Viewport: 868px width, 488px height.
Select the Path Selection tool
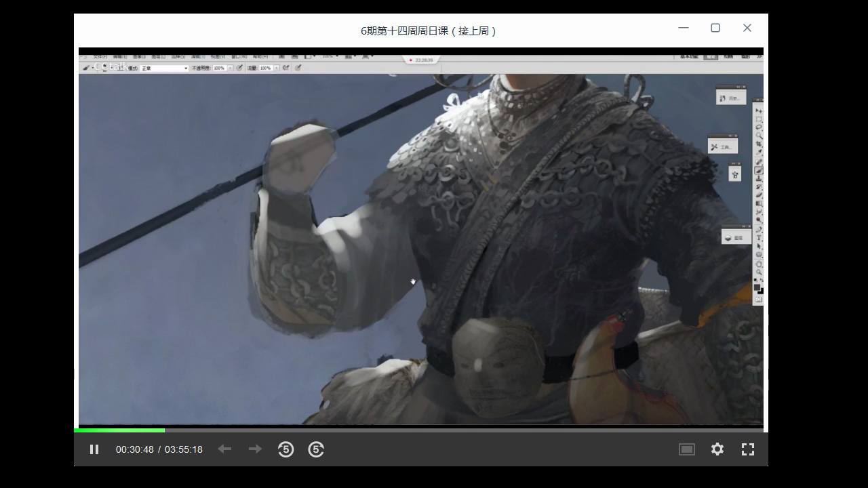759,246
